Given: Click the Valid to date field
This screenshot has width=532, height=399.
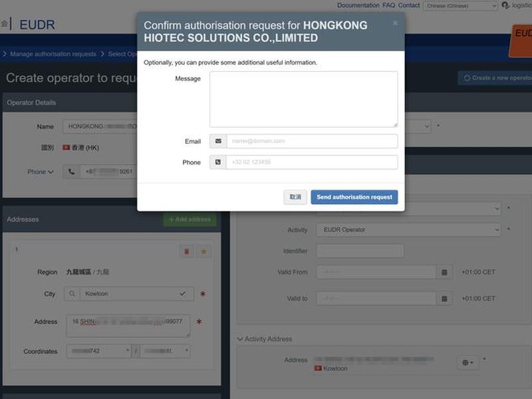Looking at the screenshot, I should click(x=376, y=299).
